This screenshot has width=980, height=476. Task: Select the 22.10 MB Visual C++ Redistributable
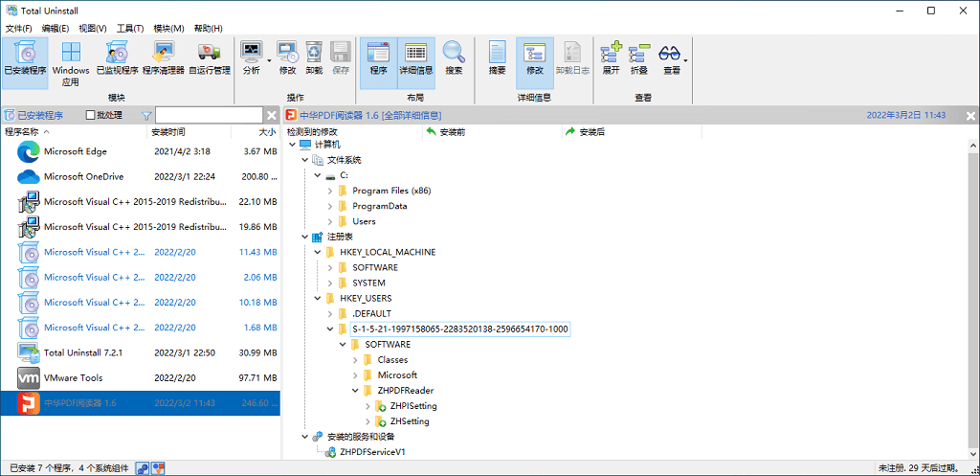(x=140, y=201)
